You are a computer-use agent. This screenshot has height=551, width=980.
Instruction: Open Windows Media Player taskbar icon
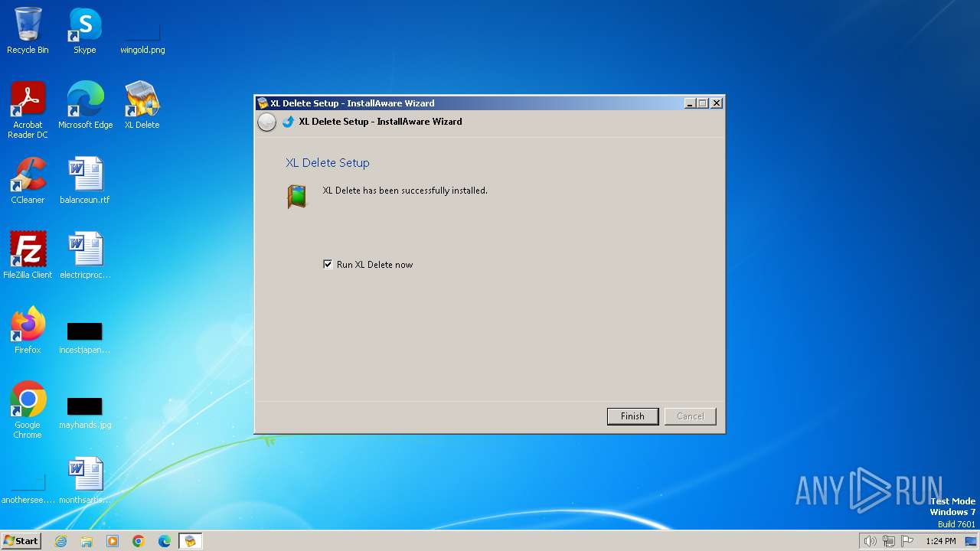[113, 541]
